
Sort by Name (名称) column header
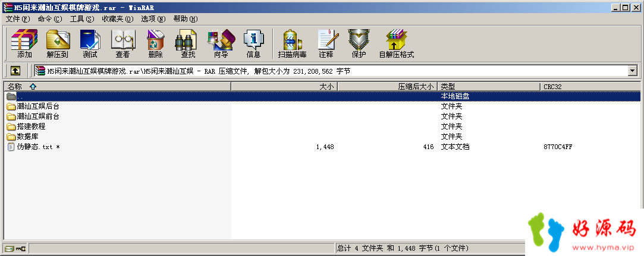[117, 87]
